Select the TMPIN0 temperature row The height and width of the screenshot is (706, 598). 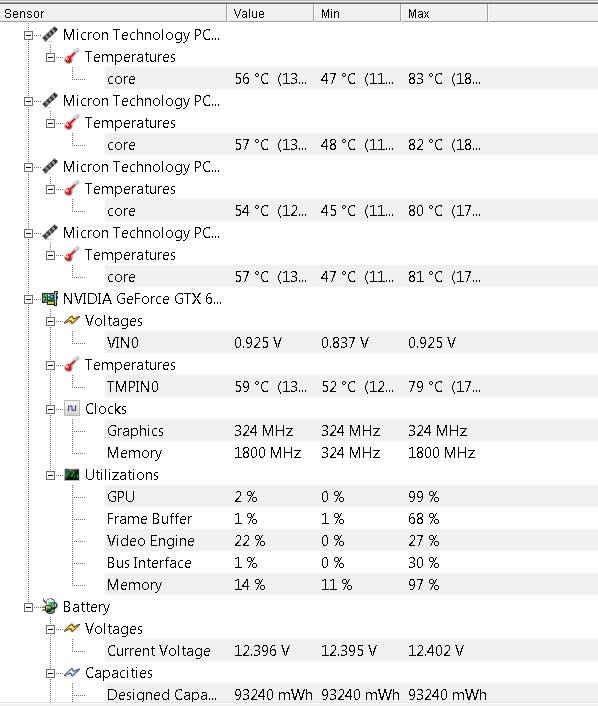pyautogui.click(x=351, y=386)
